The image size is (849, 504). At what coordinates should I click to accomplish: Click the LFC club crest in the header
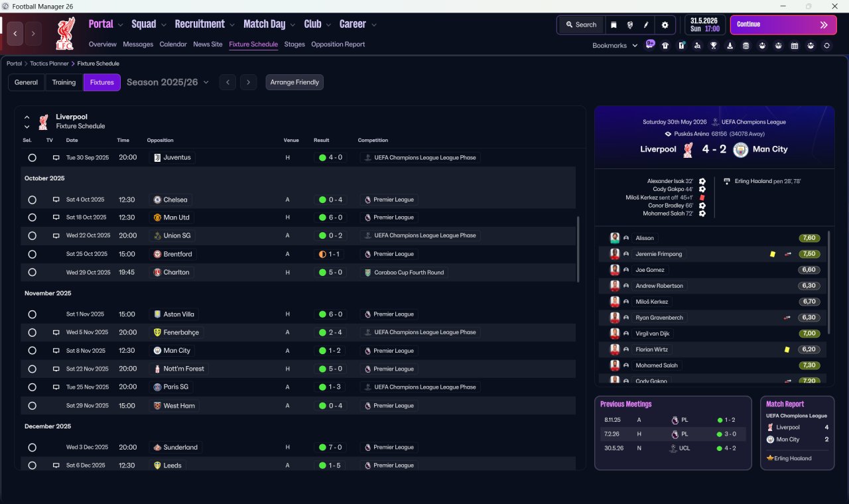[x=64, y=33]
